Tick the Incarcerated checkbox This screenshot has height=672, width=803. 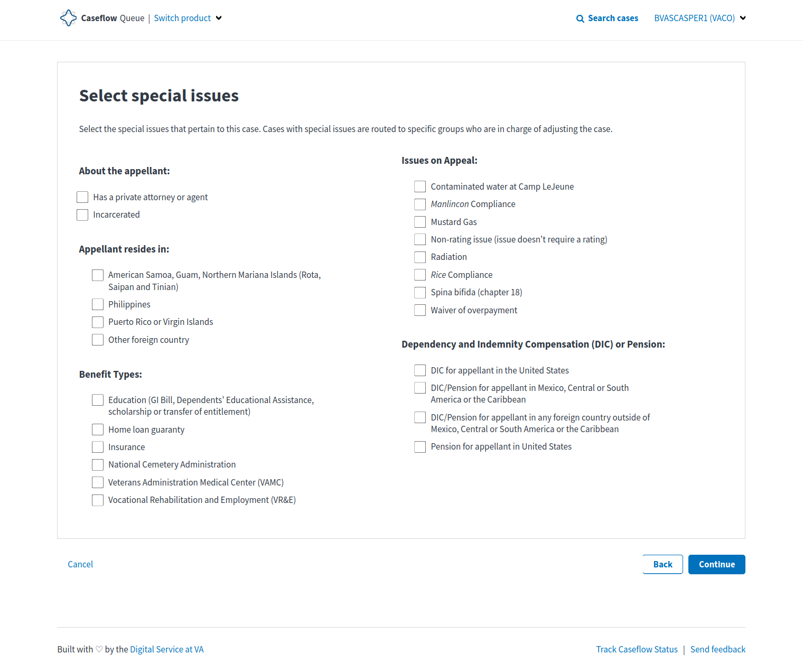pyautogui.click(x=82, y=215)
